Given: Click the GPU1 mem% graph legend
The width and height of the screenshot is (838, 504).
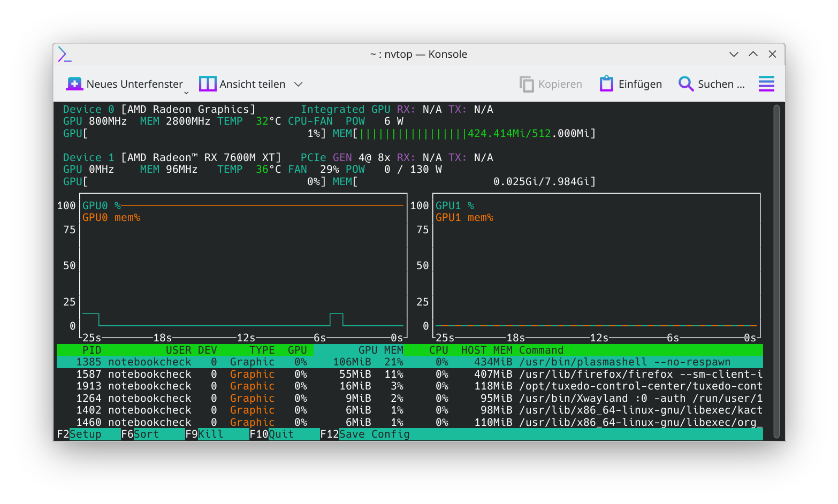Looking at the screenshot, I should coord(464,218).
